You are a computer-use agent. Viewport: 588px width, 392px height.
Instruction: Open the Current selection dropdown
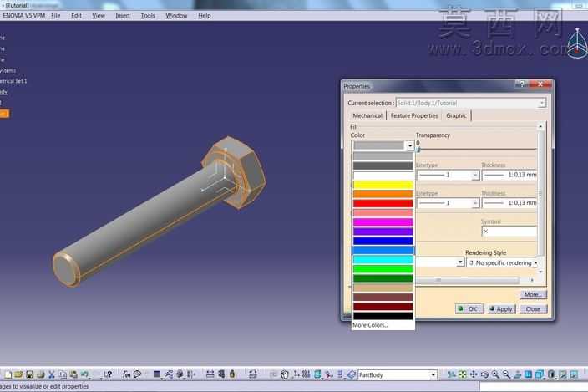tap(542, 103)
